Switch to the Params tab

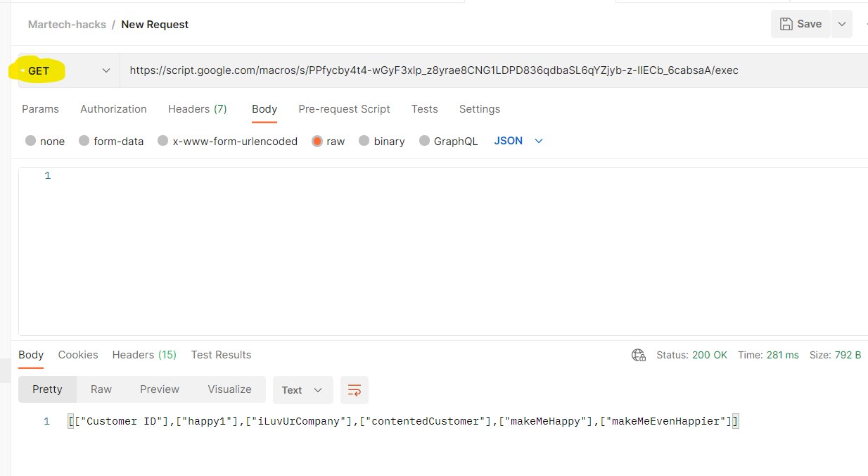coord(40,109)
